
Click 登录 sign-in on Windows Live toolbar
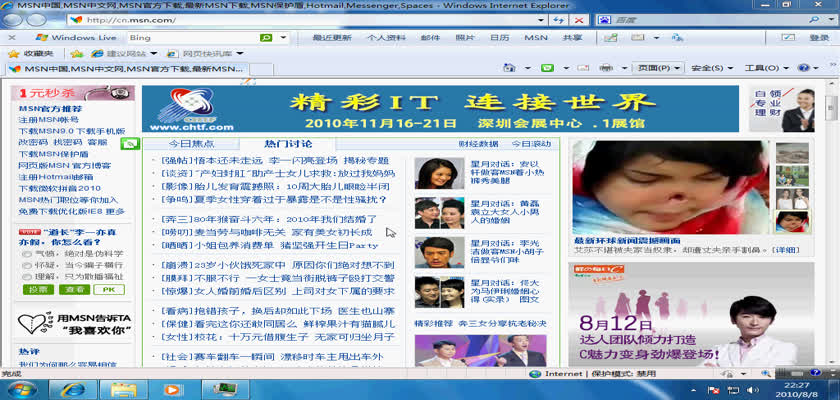pyautogui.click(x=819, y=38)
